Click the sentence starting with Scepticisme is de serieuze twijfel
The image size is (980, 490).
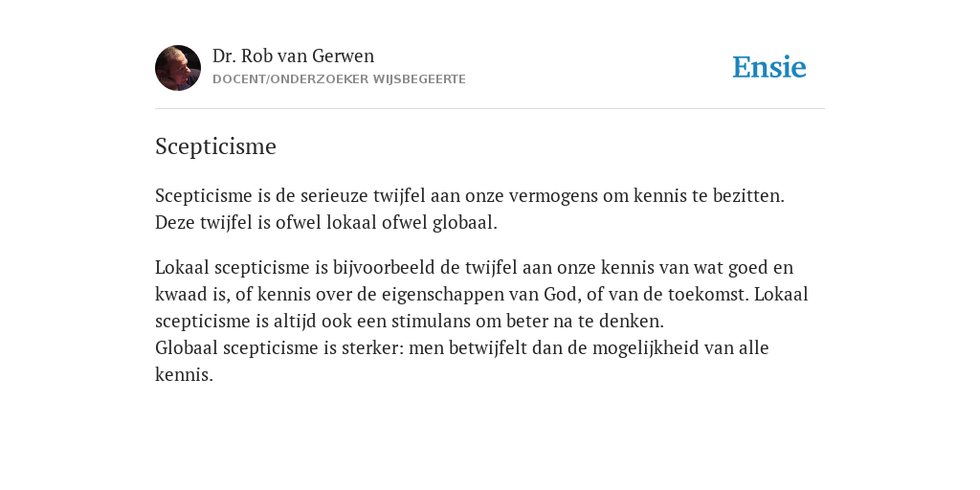point(469,195)
